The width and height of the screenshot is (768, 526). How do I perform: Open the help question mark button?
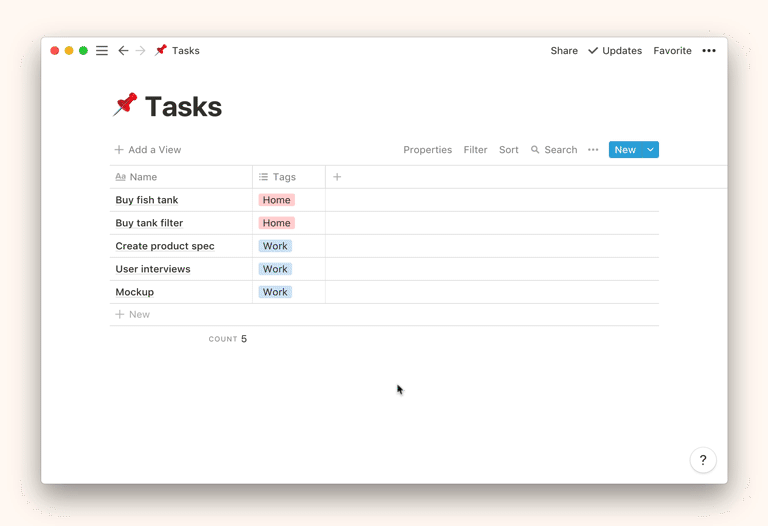tap(703, 460)
